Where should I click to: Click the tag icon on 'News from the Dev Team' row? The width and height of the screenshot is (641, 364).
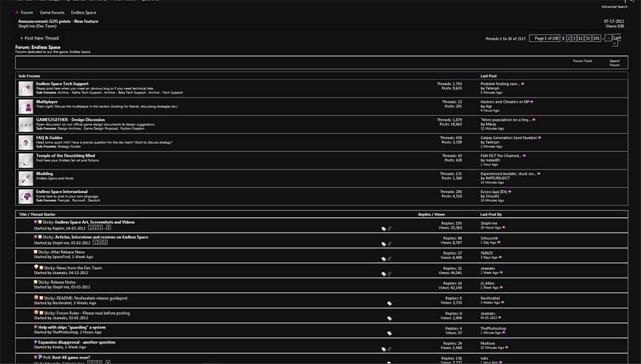383,274
